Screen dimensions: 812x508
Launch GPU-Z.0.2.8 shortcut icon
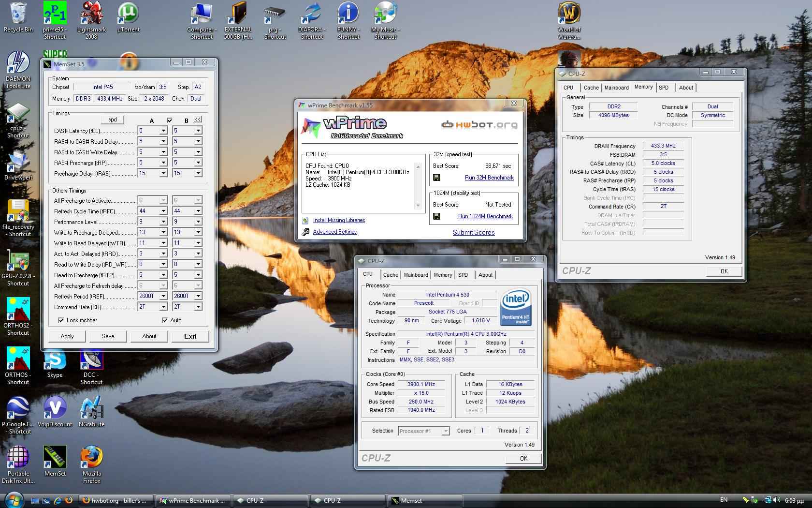tap(18, 268)
